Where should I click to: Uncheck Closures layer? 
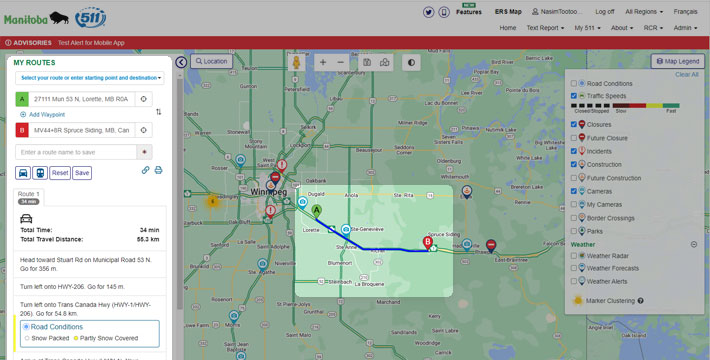(574, 124)
